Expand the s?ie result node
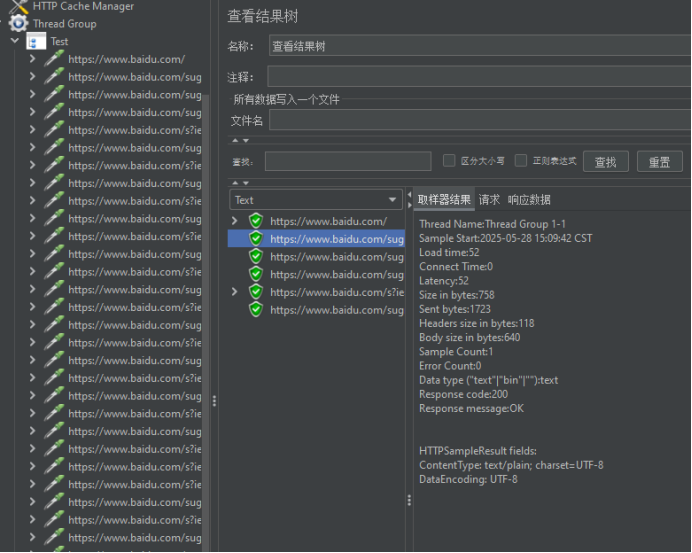 [234, 291]
